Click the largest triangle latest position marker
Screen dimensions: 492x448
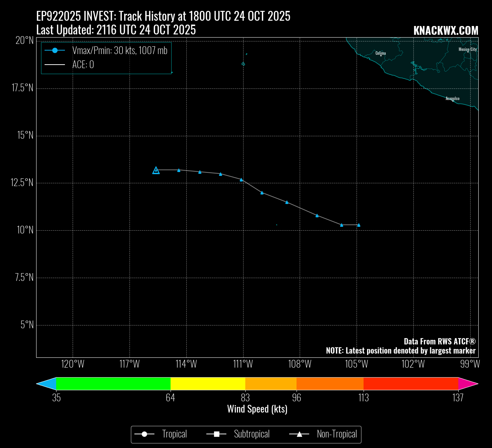click(156, 171)
